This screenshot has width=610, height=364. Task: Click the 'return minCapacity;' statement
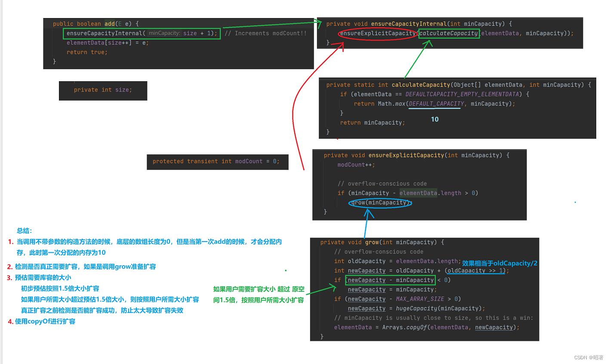point(373,122)
